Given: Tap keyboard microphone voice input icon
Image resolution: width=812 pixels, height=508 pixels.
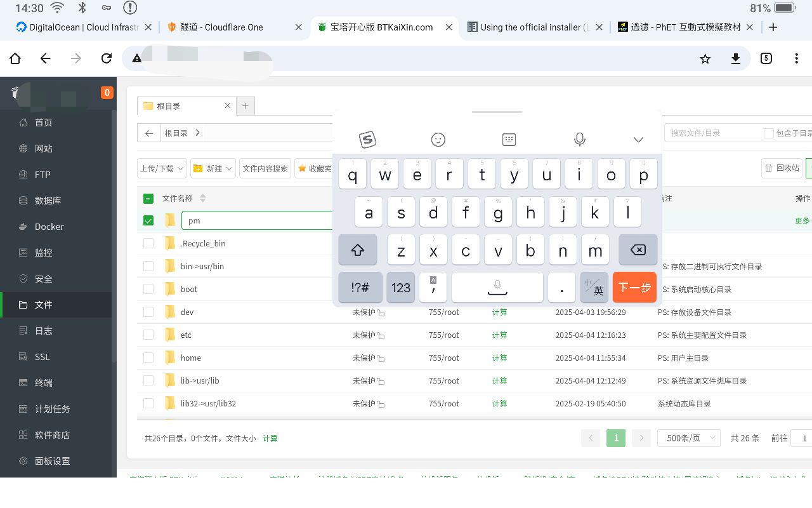Looking at the screenshot, I should [x=579, y=140].
